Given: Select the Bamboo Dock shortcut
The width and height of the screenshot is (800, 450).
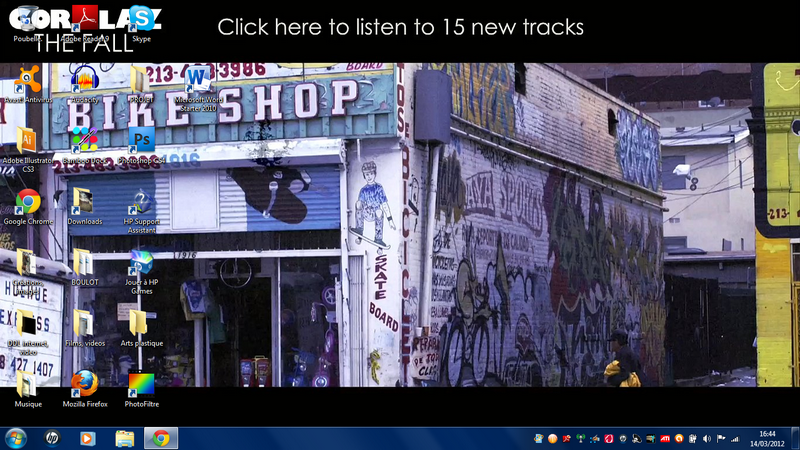Looking at the screenshot, I should point(85,145).
